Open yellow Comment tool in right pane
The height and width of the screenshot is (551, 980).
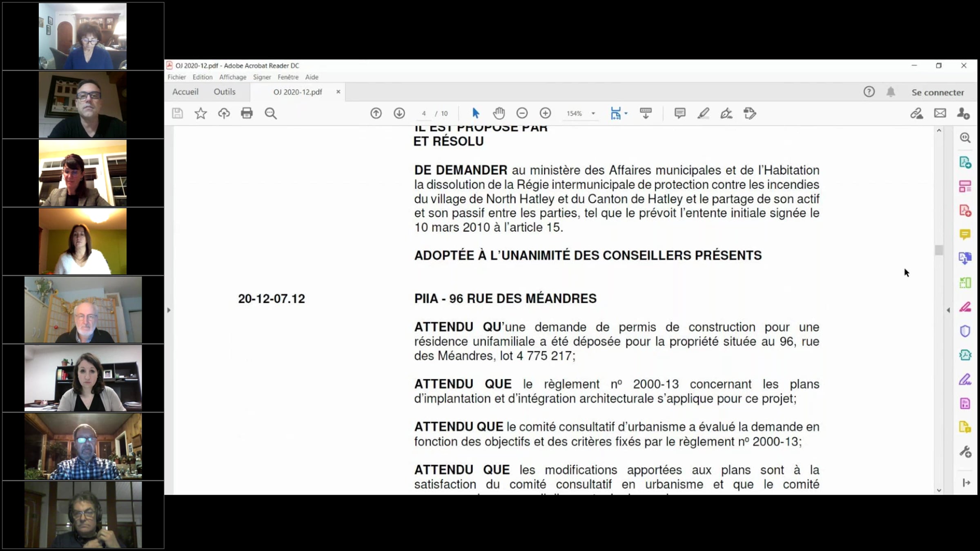pyautogui.click(x=965, y=234)
